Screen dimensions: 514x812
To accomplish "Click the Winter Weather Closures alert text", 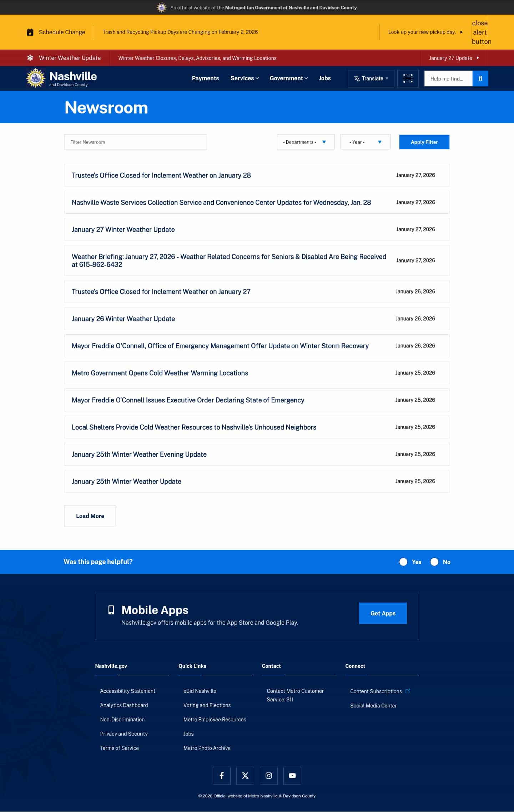I will point(197,58).
